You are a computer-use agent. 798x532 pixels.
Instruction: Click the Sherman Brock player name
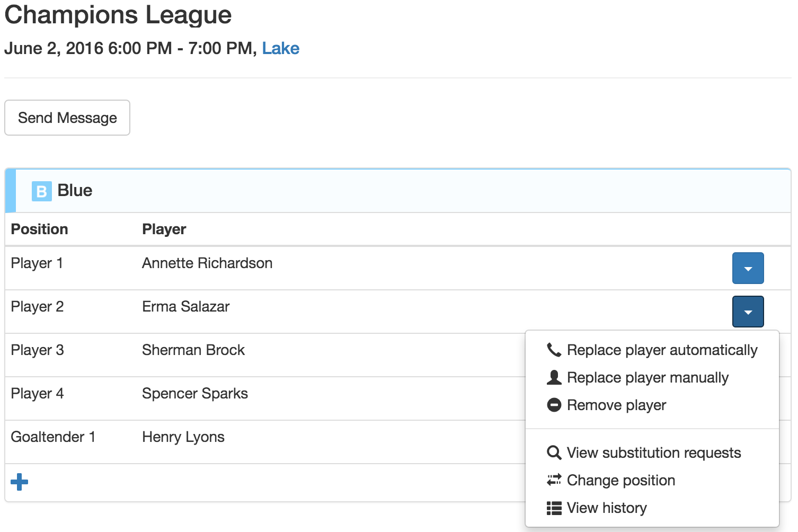tap(193, 350)
